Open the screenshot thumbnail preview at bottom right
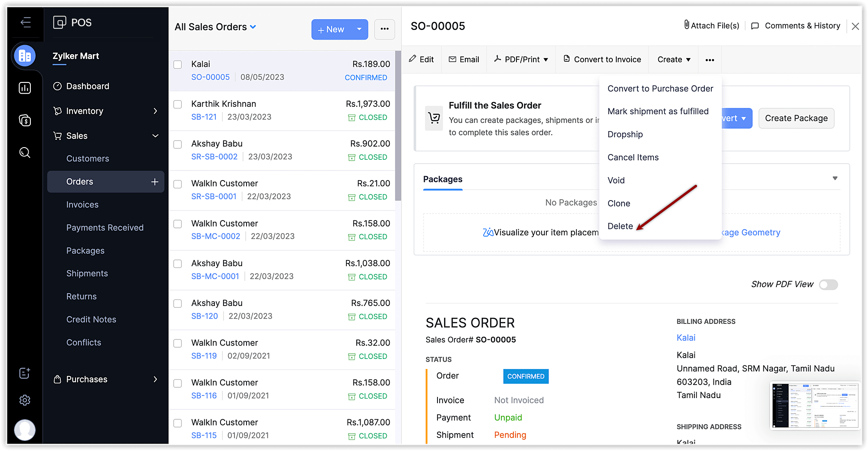This screenshot has width=868, height=451. pos(815,405)
